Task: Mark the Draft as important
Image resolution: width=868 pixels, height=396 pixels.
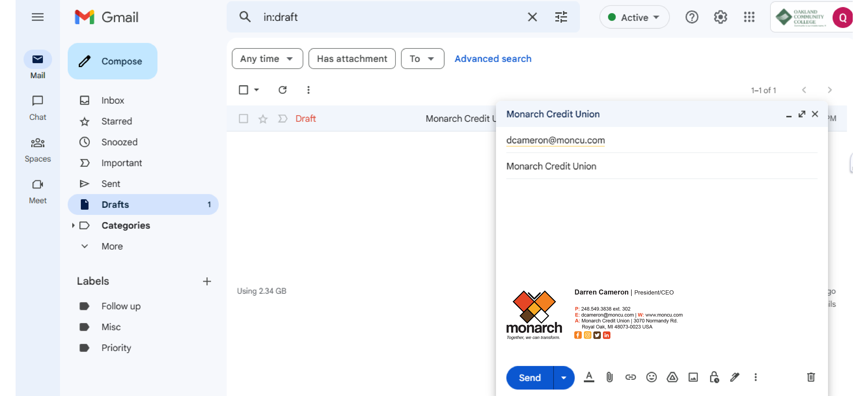Action: point(282,119)
